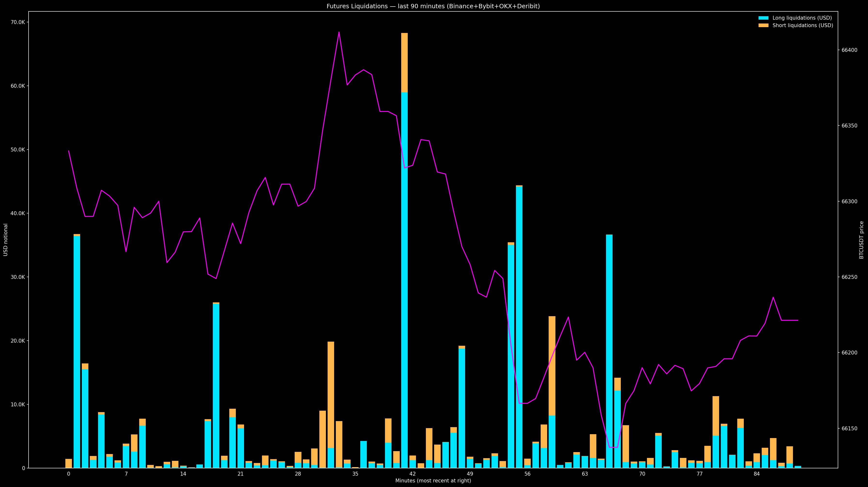Click the Long liquidations (USD) legend label
The image size is (868, 487).
click(x=802, y=18)
